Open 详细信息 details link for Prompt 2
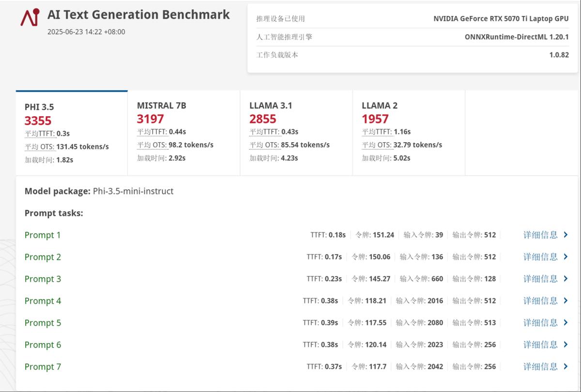 pos(540,257)
